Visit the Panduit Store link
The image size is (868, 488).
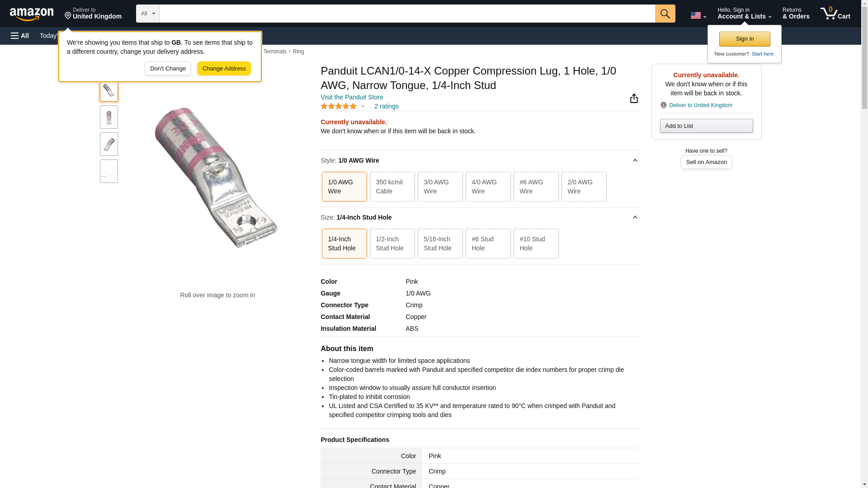click(x=352, y=97)
